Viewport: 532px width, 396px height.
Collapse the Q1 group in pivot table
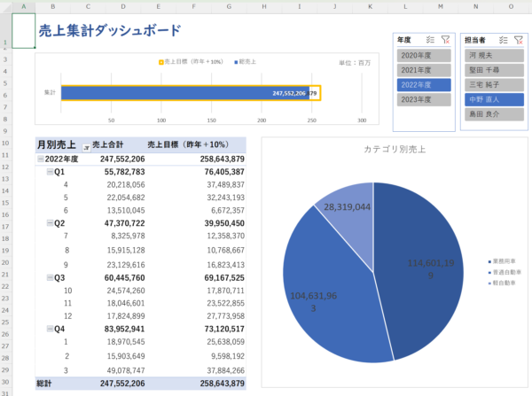click(x=49, y=172)
